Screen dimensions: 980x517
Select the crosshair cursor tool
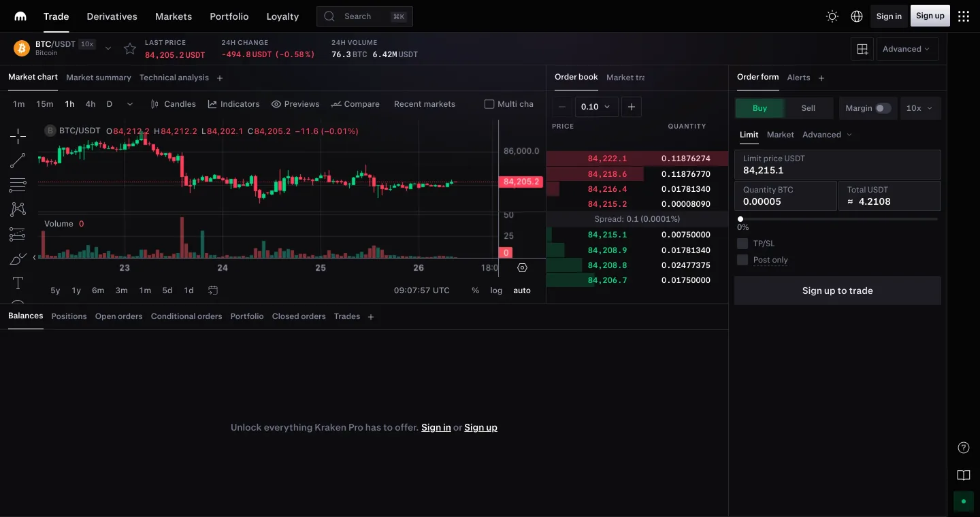18,136
